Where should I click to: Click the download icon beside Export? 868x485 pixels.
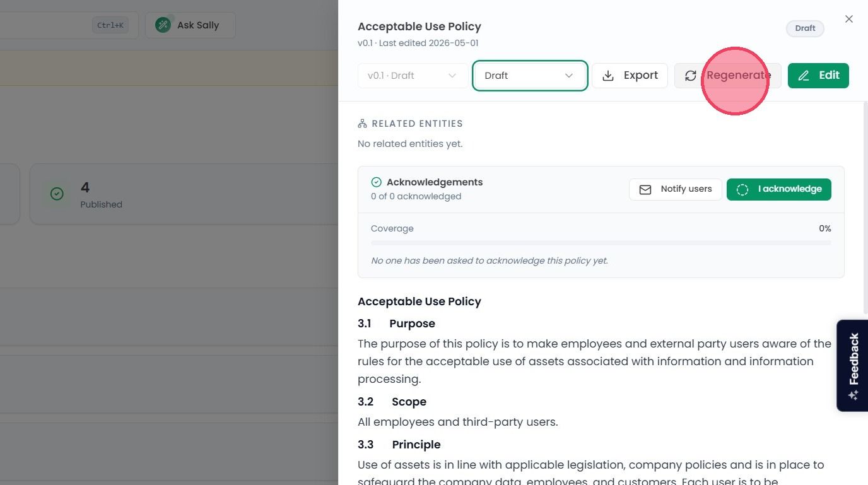(608, 76)
